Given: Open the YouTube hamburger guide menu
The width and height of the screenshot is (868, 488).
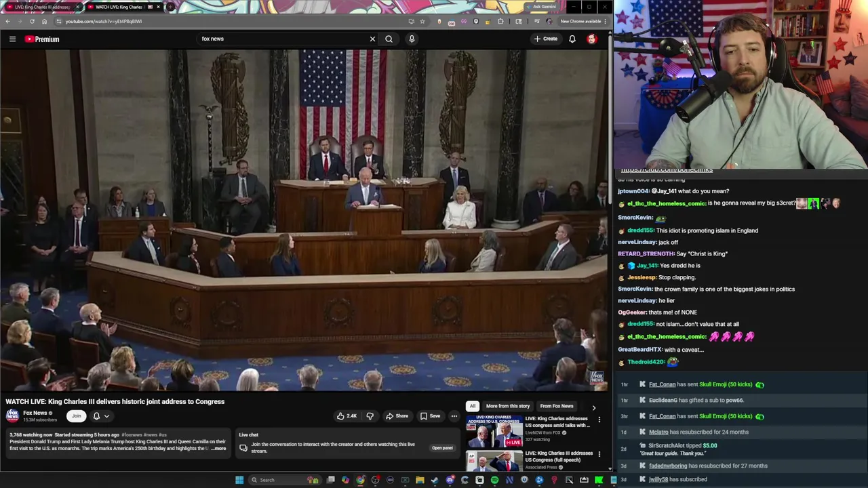Looking at the screenshot, I should (x=12, y=39).
